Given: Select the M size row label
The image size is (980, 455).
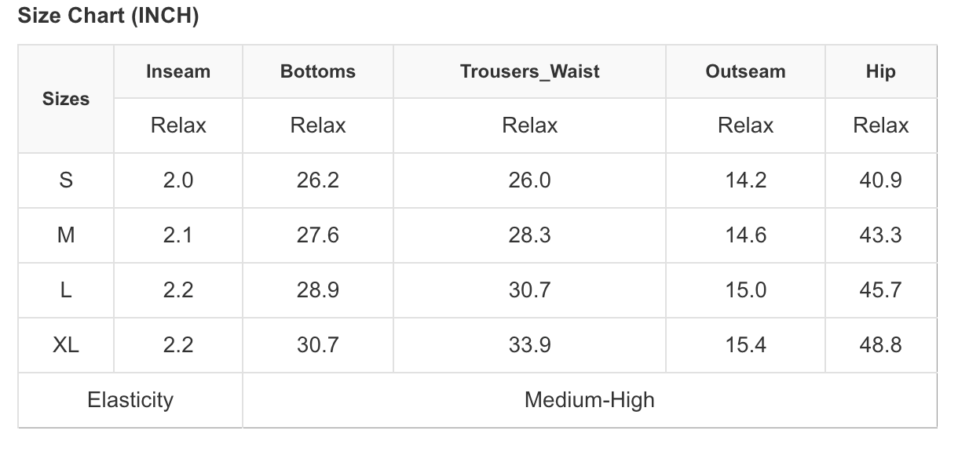Looking at the screenshot, I should pos(66,235).
